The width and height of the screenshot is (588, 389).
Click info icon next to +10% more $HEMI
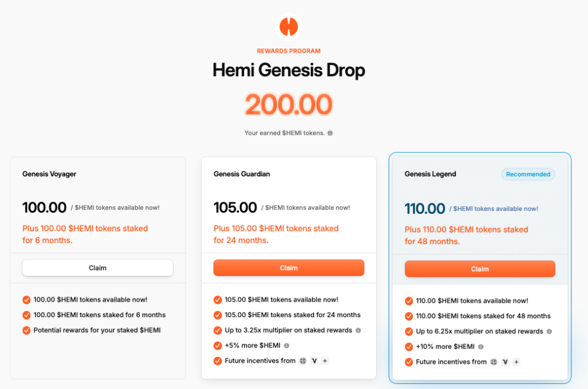point(481,347)
